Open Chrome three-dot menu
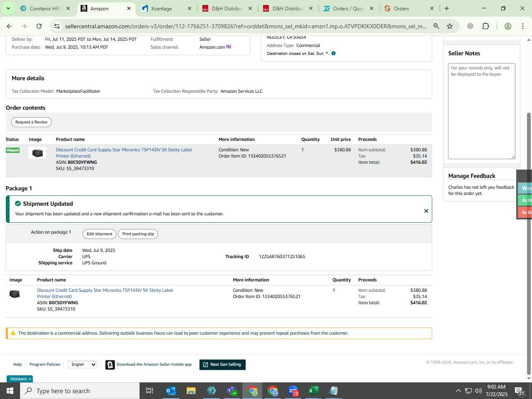This screenshot has width=532, height=399. tap(523, 26)
